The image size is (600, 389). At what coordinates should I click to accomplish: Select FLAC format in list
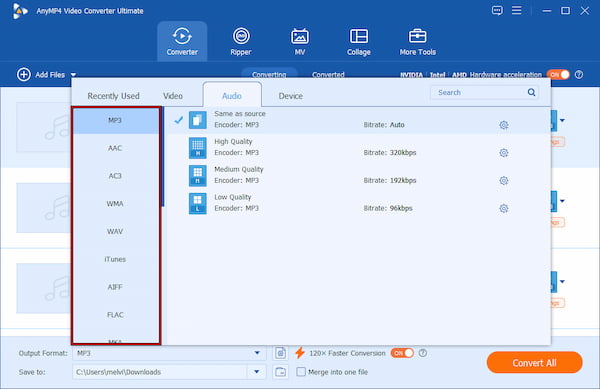[115, 315]
